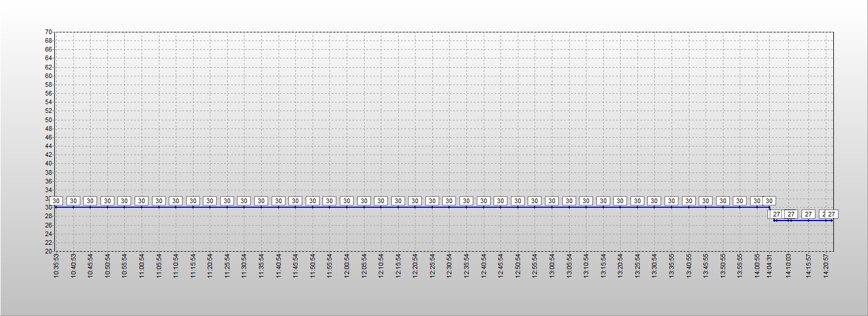
Task: Click the 13:15:54 x-axis timestamp
Action: click(x=603, y=266)
